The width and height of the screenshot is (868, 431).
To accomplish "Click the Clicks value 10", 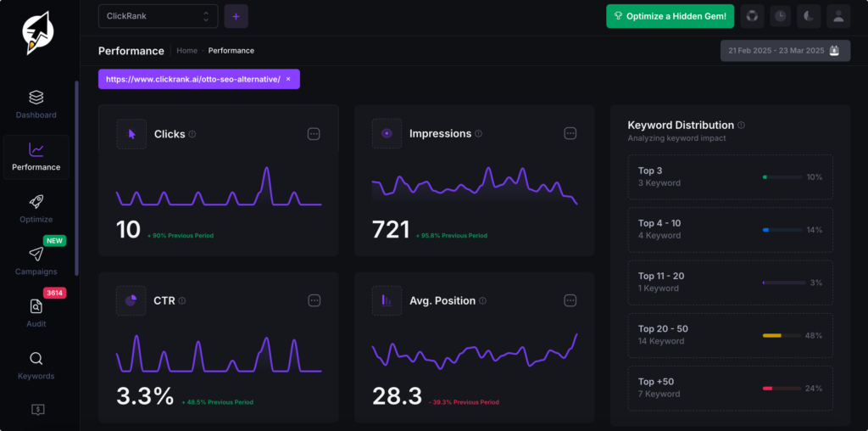I will [x=129, y=229].
